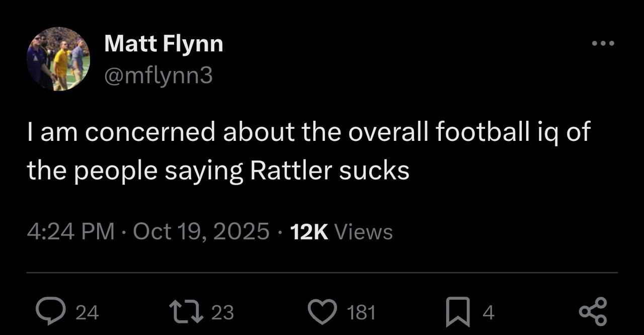The image size is (644, 335).
Task: Click the 4:24 PM timestamp
Action: point(70,232)
